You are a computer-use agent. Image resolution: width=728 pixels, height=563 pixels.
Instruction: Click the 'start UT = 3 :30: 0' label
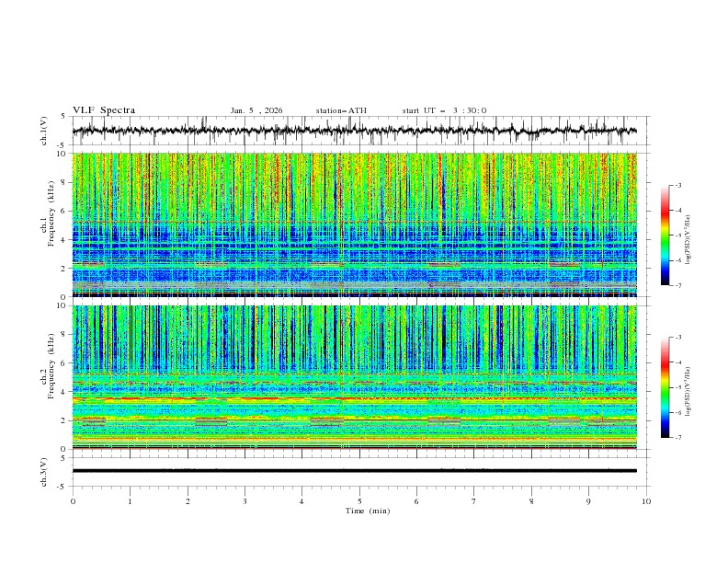(444, 110)
